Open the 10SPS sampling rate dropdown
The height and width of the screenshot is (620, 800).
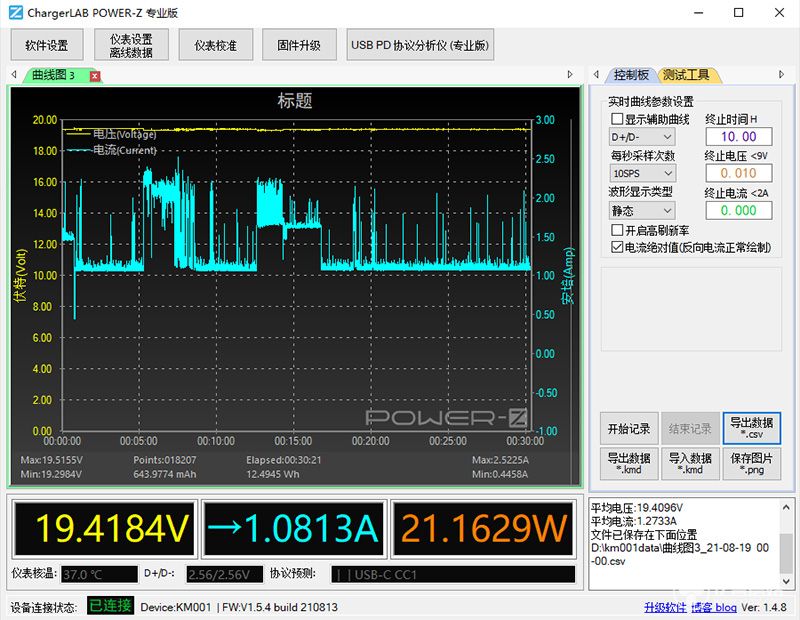pos(642,173)
